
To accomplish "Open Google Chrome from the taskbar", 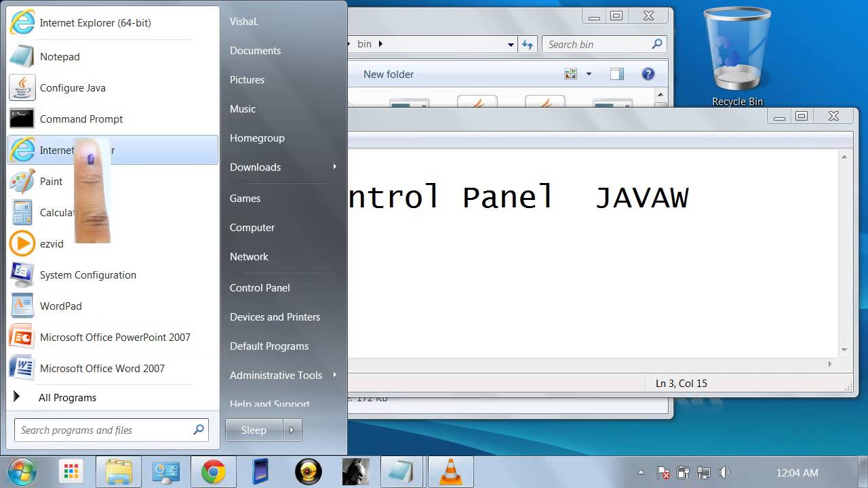I will [213, 471].
